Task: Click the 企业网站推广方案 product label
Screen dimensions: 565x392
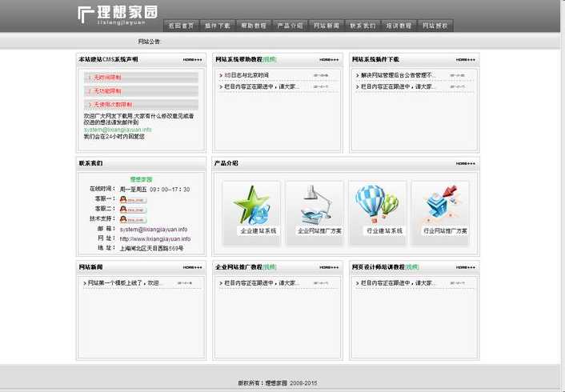Action: [x=319, y=231]
